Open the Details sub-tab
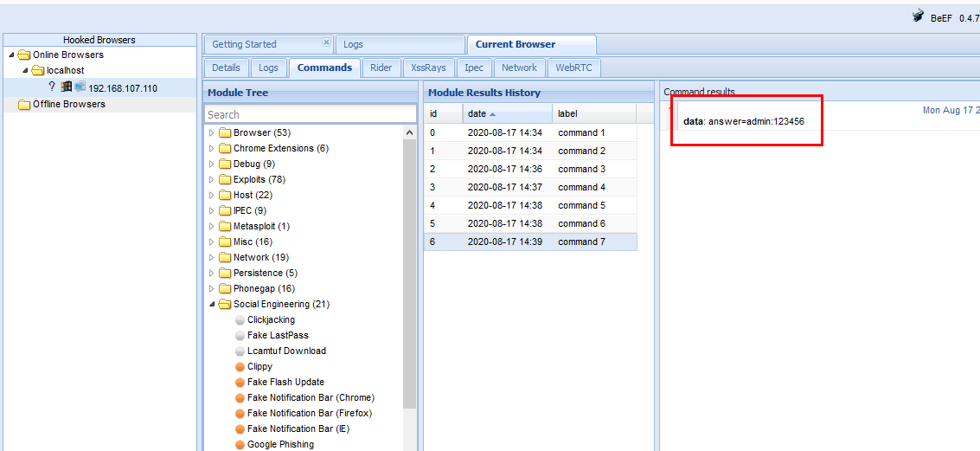Viewport: 980px width, 451px height. (227, 68)
